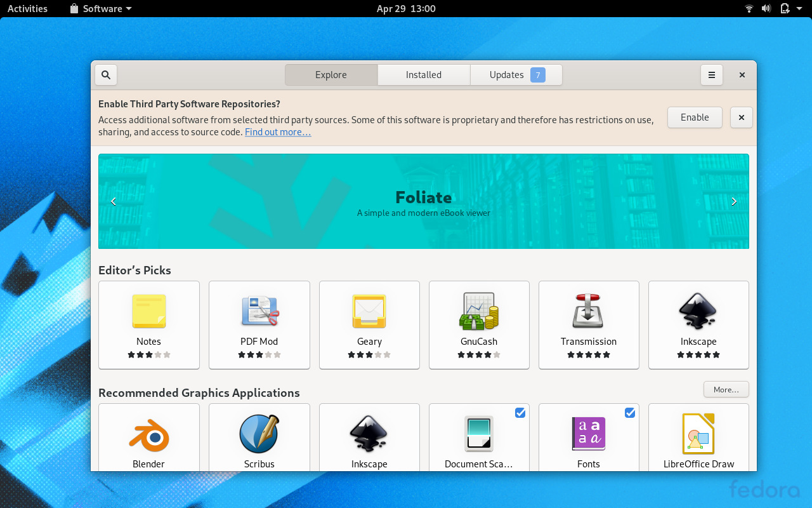This screenshot has height=508, width=812.
Task: Switch to the Explore tab
Action: point(331,75)
